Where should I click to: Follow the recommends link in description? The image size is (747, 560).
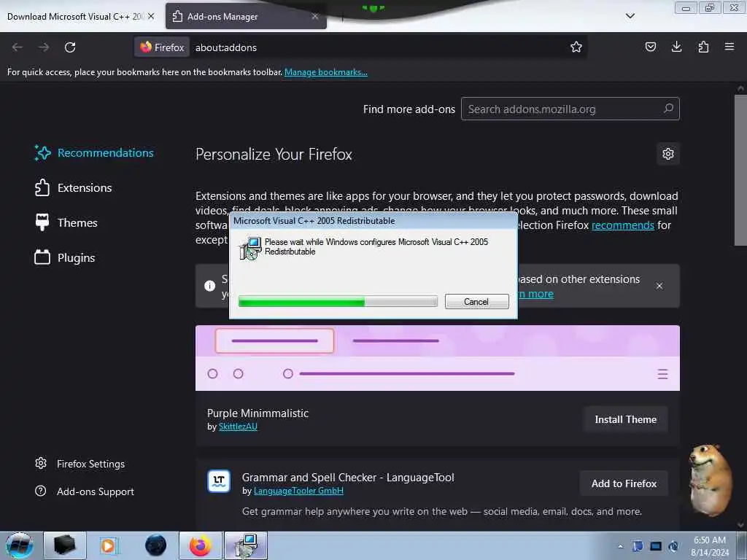click(x=623, y=225)
